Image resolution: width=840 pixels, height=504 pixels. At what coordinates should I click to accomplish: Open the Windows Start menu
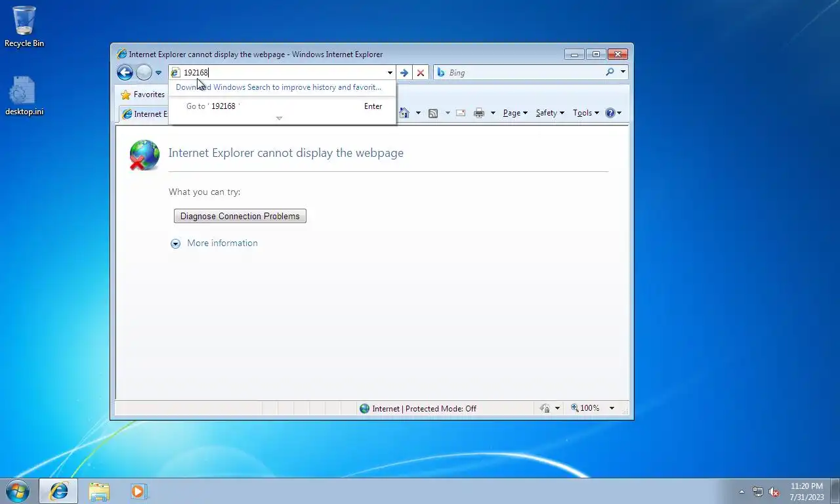18,491
